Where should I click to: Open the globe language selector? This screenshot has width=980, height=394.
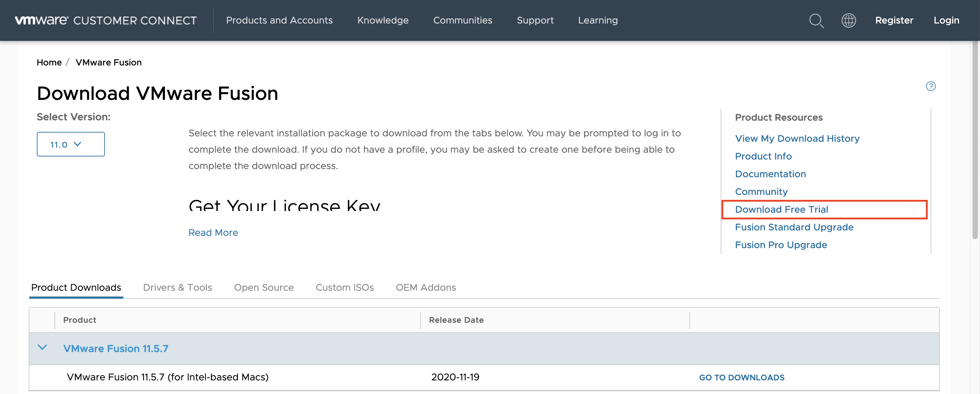click(848, 20)
